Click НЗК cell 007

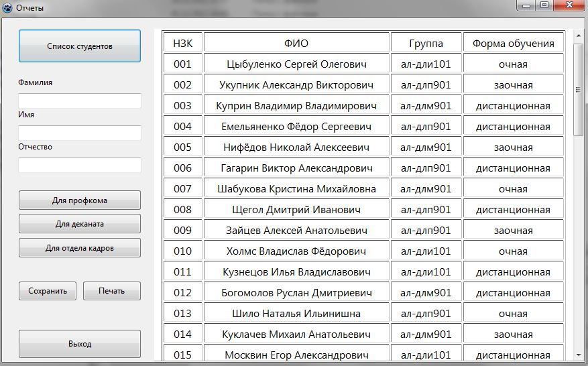pos(182,188)
